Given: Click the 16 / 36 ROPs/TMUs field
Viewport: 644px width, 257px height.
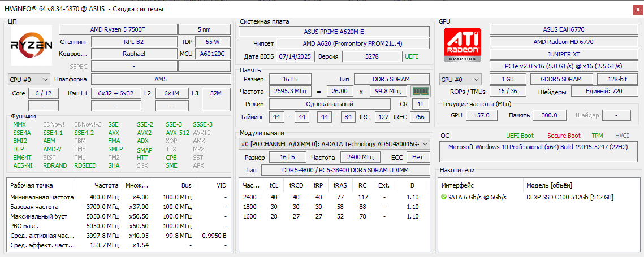Looking at the screenshot, I should (x=508, y=91).
